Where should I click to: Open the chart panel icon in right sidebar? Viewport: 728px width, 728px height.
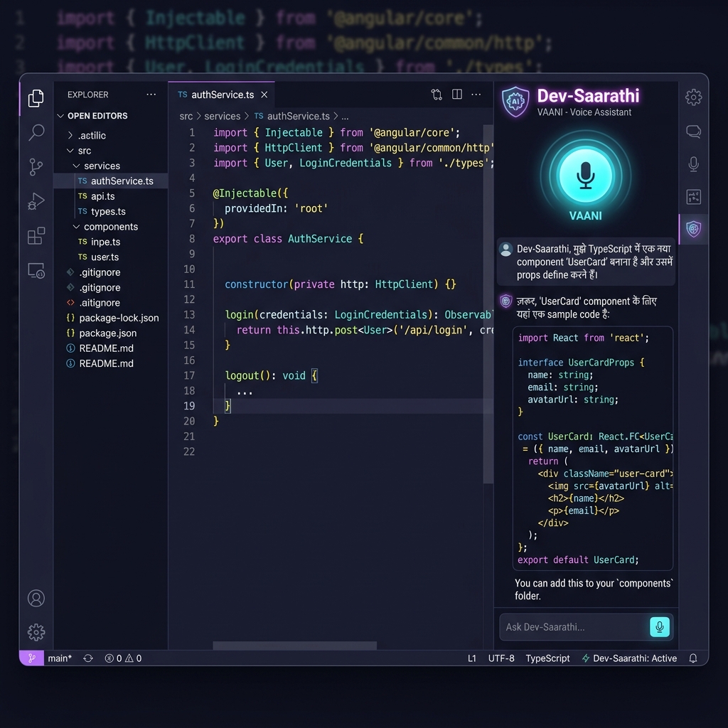(693, 197)
